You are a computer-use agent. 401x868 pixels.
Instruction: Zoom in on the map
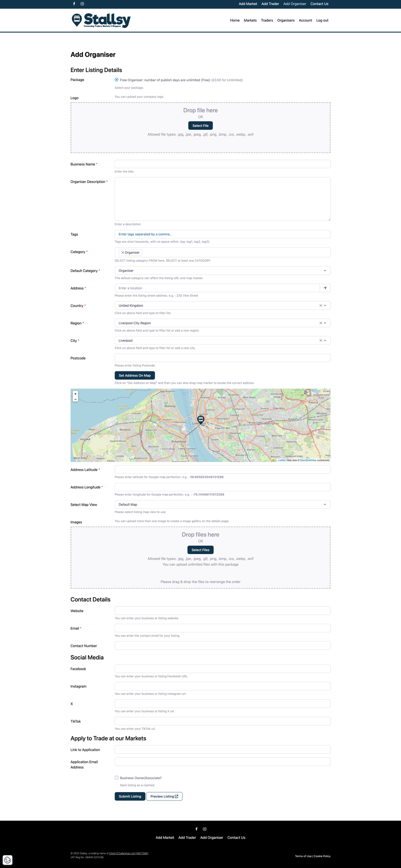click(75, 394)
